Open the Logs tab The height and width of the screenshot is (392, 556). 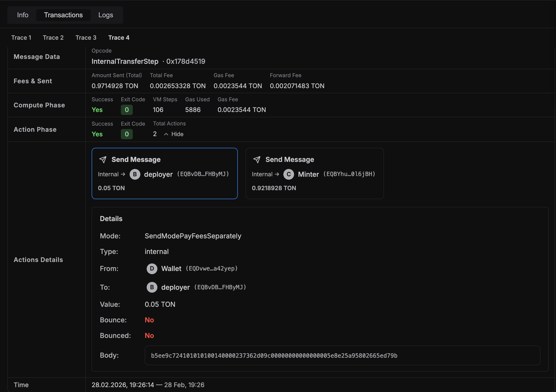tap(105, 15)
